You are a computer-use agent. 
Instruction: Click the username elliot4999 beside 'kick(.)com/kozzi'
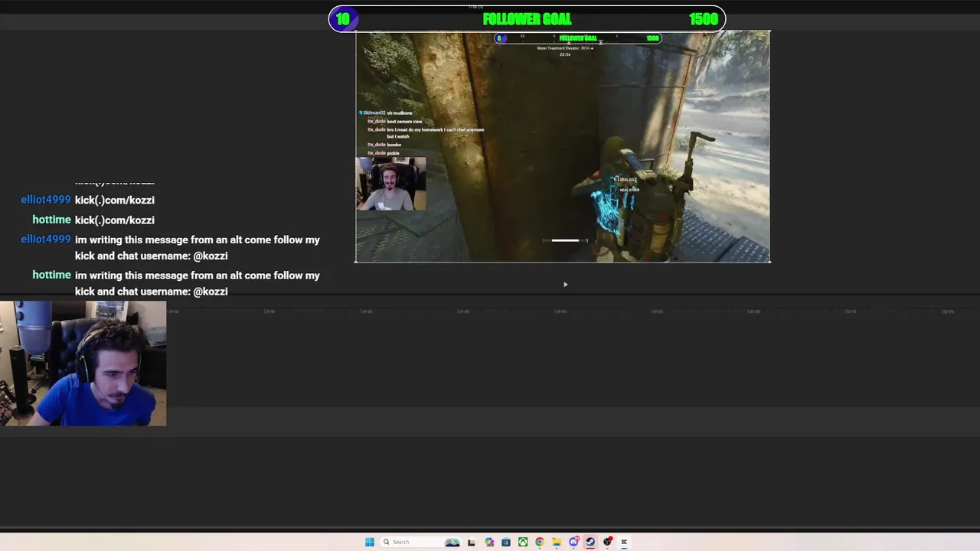point(46,200)
